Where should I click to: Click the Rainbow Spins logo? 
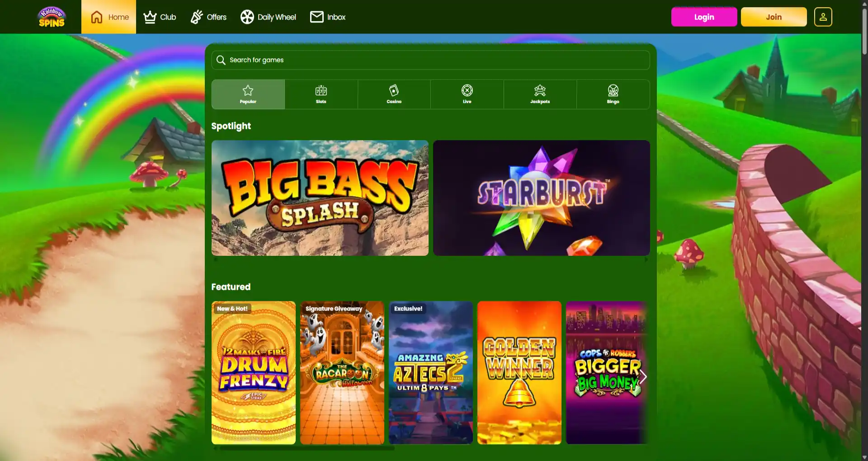(52, 17)
